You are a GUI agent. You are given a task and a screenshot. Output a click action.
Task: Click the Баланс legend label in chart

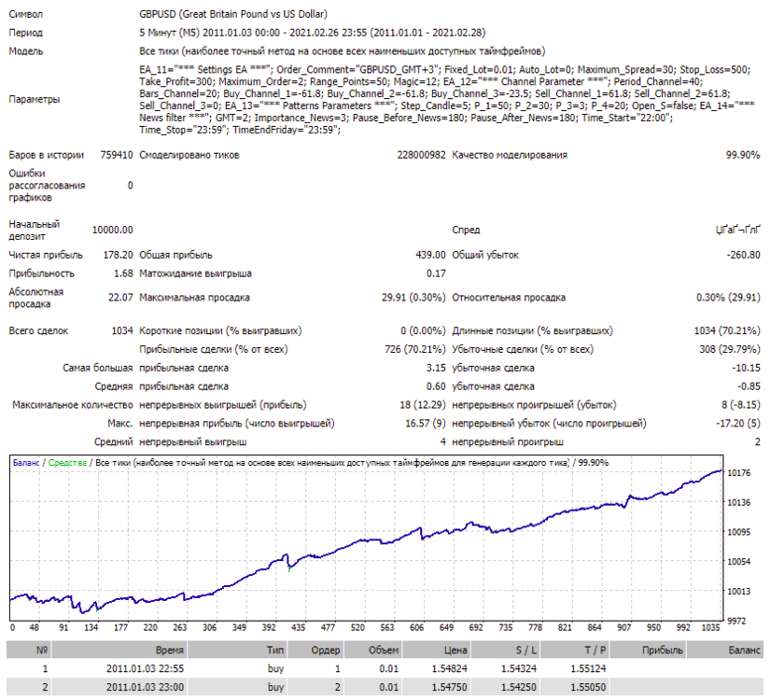pyautogui.click(x=26, y=463)
